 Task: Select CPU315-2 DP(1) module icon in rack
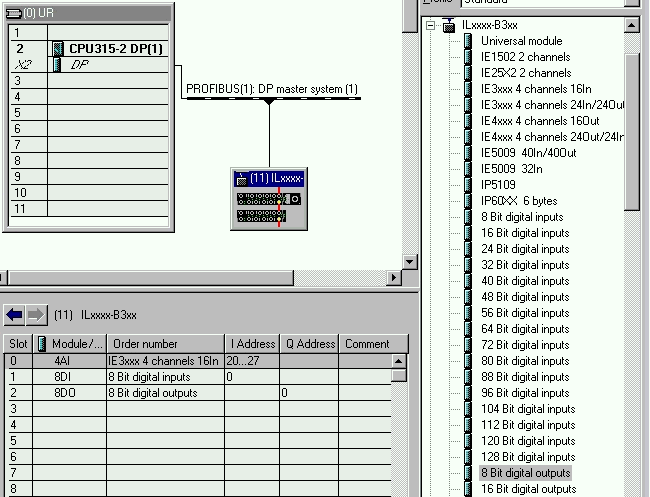(x=58, y=48)
